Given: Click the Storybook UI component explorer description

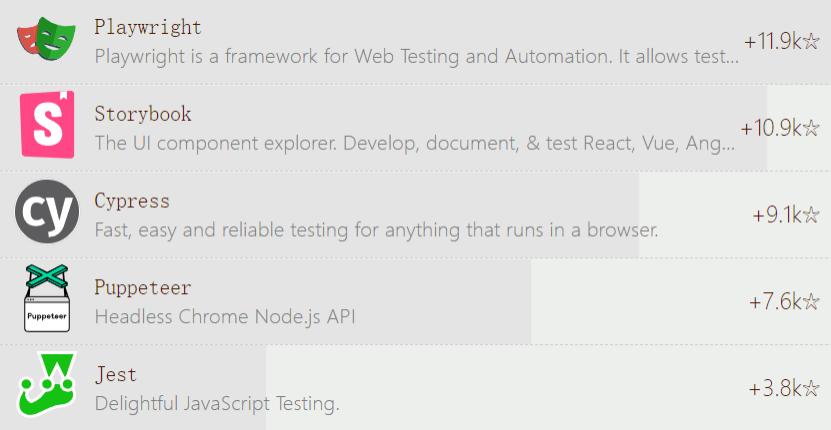Looking at the screenshot, I should tap(414, 143).
